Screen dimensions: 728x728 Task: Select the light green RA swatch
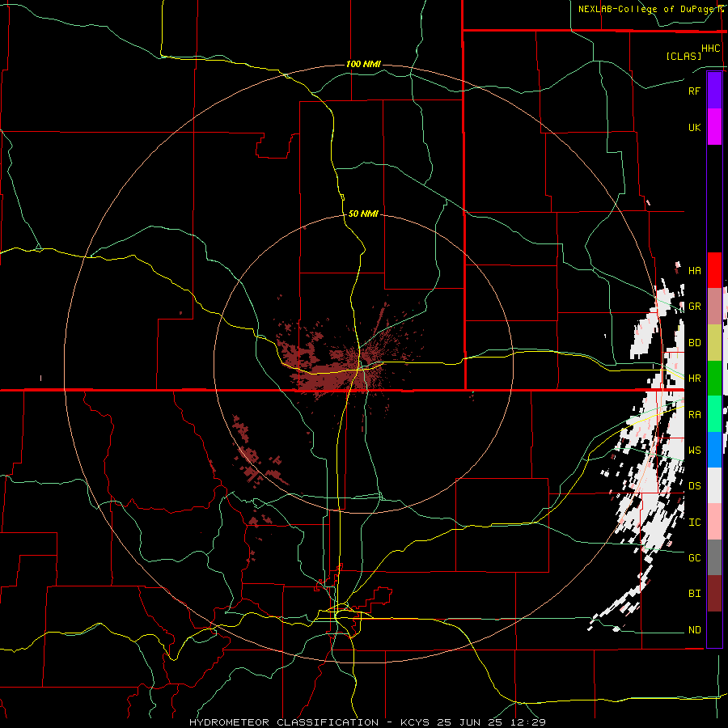point(714,414)
